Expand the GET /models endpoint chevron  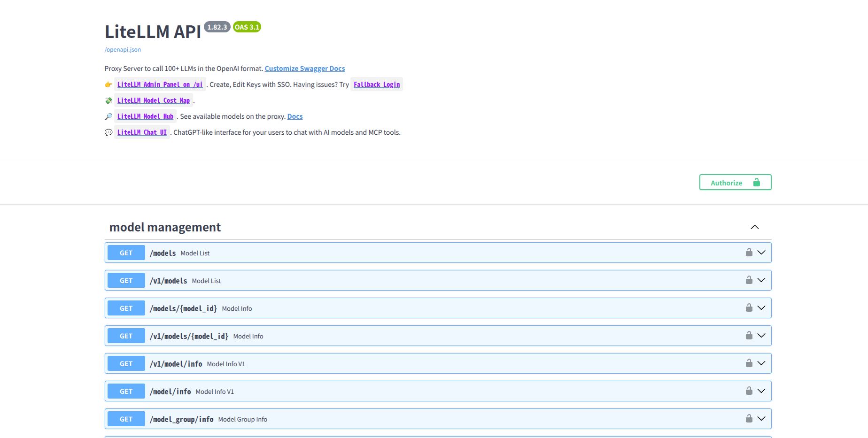pos(761,253)
